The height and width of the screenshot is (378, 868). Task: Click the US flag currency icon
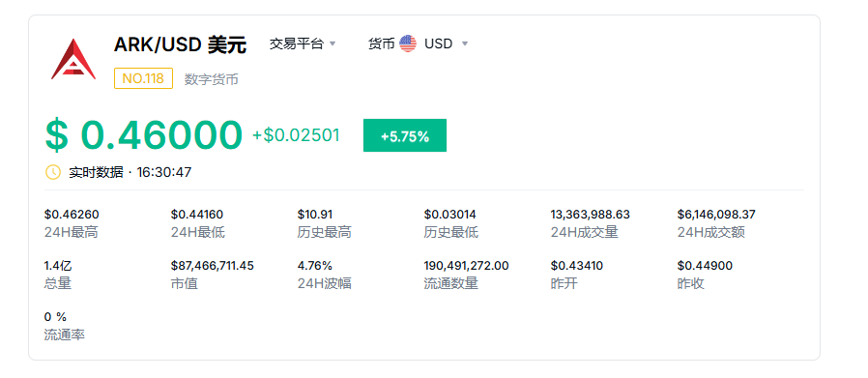click(408, 44)
